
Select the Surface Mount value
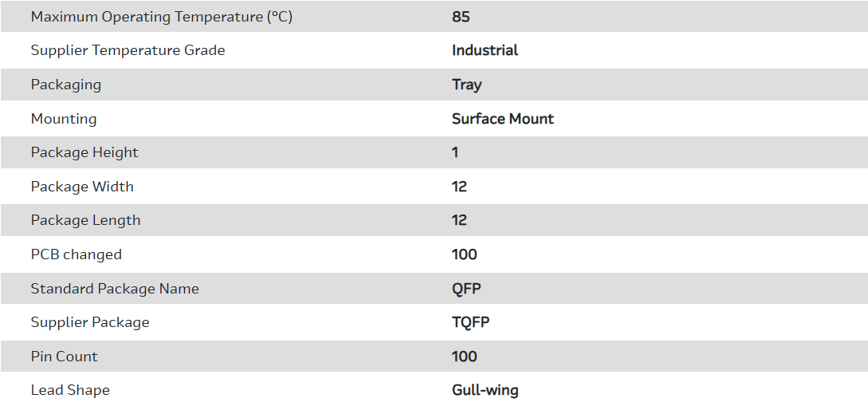[503, 119]
